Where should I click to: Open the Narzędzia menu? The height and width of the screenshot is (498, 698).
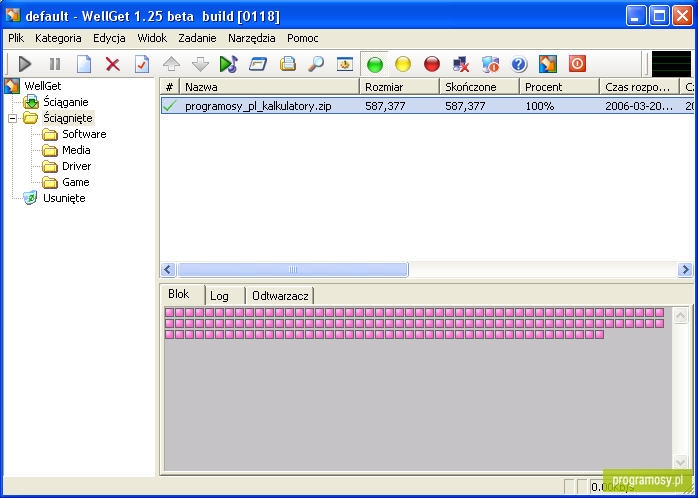[252, 38]
